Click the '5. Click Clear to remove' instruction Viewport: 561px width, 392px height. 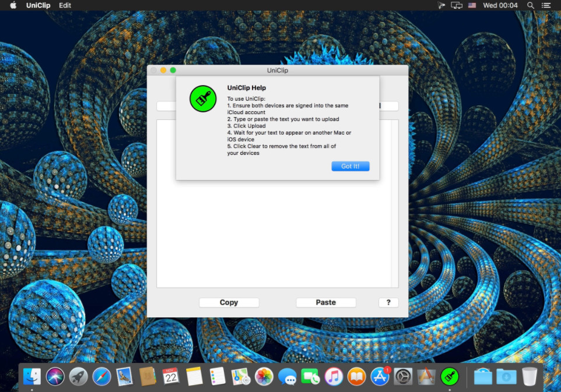tap(282, 150)
